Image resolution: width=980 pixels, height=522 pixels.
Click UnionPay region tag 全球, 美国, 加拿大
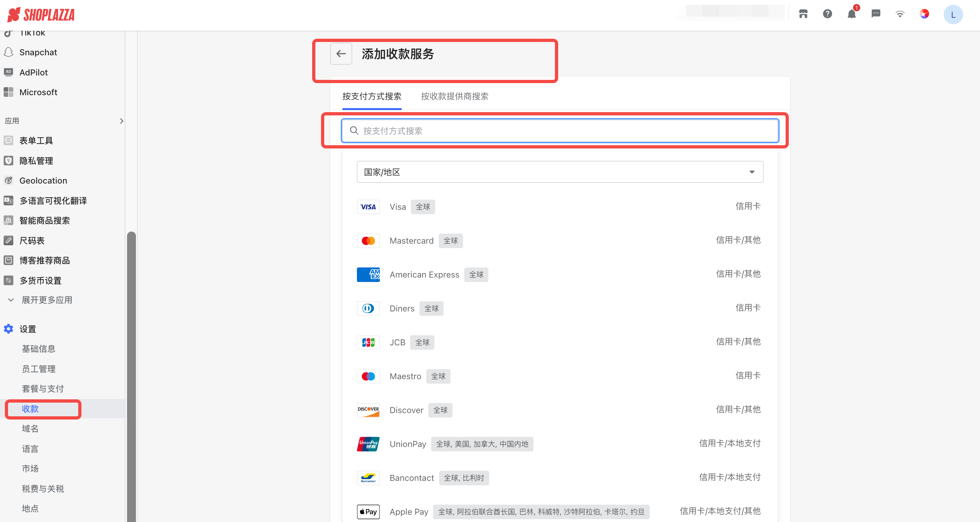click(482, 444)
